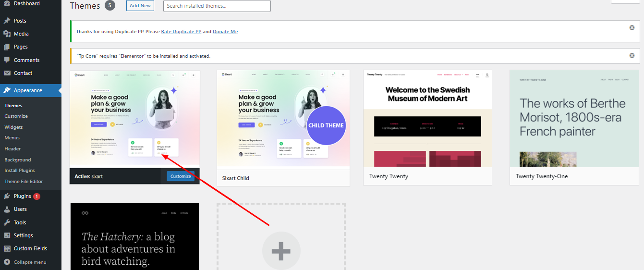Open Users menu item
644x270 pixels.
[x=20, y=209]
